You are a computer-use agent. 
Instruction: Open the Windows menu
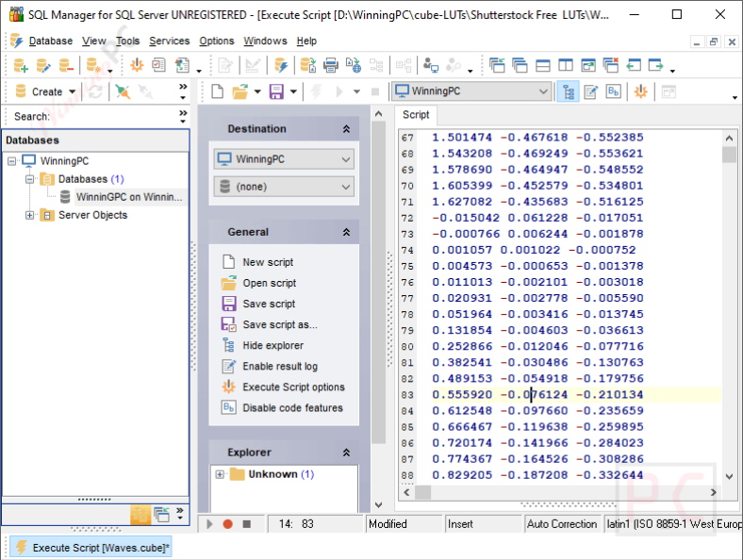pyautogui.click(x=265, y=41)
